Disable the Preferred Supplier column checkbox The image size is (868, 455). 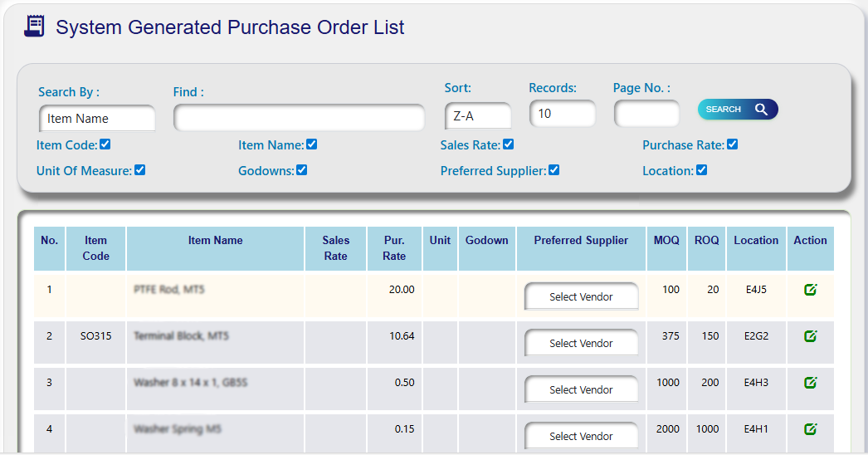point(553,170)
